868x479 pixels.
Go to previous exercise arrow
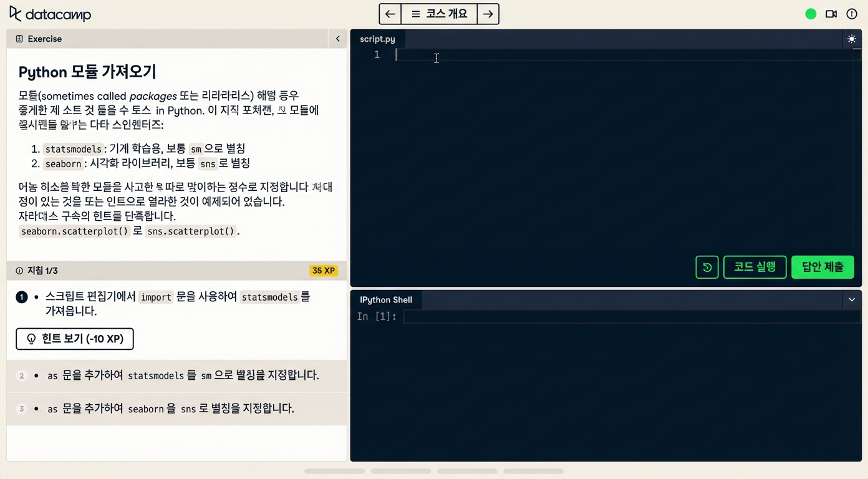pos(390,14)
